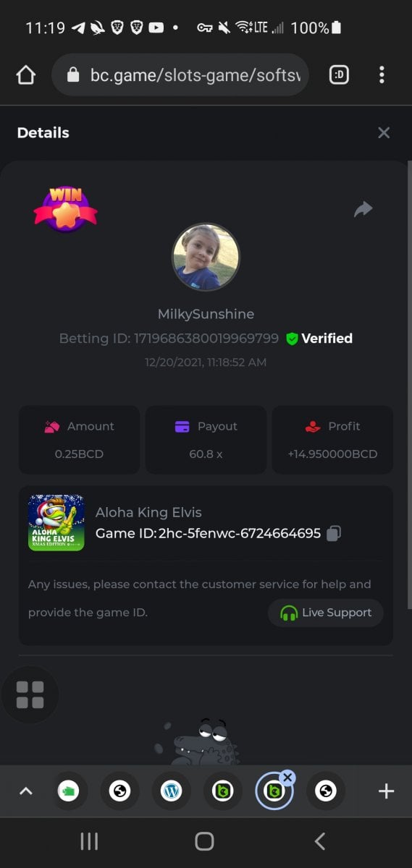The image size is (412, 868).
Task: Open Aloha King Elvis game thumbnail
Action: click(56, 522)
